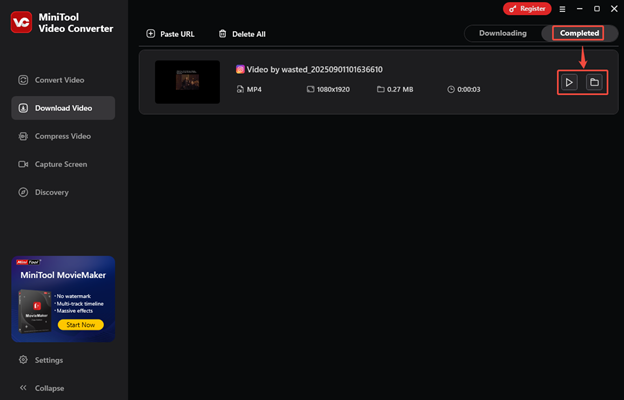Click the MiniTool MovieMaker banner title

63,275
